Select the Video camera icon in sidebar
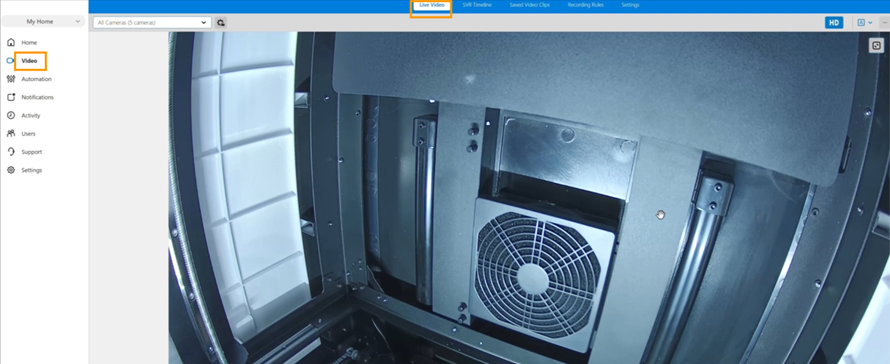The width and height of the screenshot is (890, 364). pos(10,61)
